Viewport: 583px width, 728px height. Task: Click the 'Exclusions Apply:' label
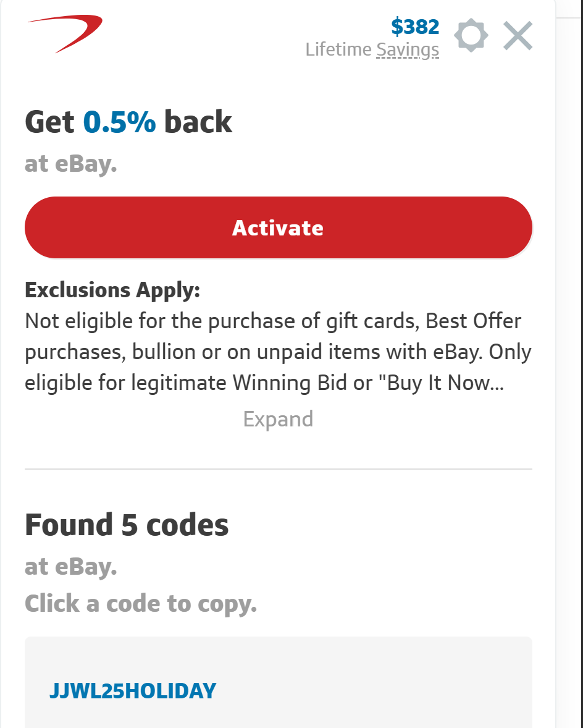(x=112, y=290)
